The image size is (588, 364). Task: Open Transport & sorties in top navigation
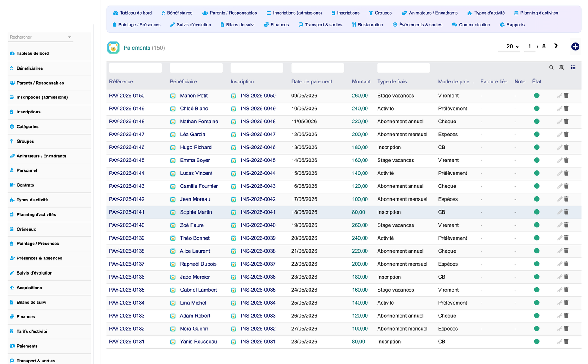coord(320,25)
